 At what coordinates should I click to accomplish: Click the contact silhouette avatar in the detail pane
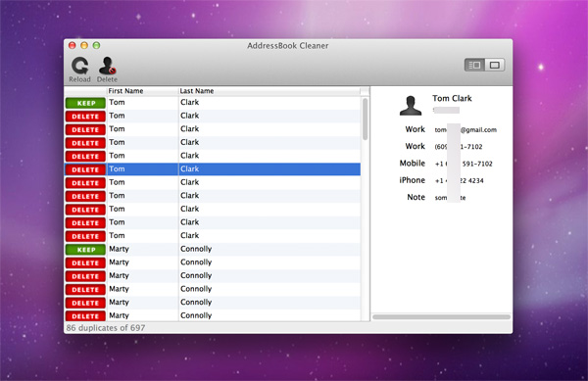[x=411, y=105]
